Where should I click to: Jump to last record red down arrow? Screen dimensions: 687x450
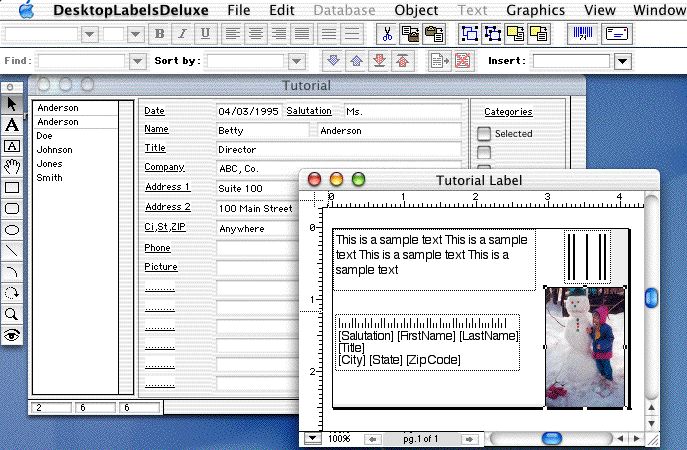(379, 60)
